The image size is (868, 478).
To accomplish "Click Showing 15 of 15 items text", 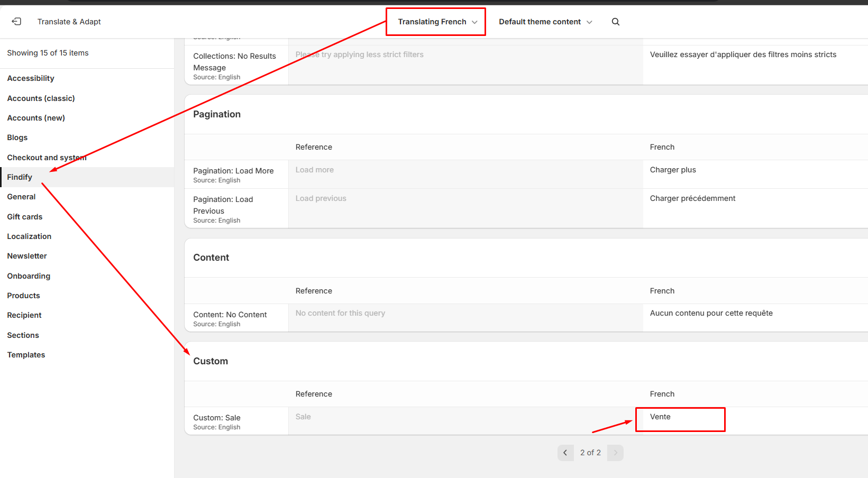I will pyautogui.click(x=48, y=53).
